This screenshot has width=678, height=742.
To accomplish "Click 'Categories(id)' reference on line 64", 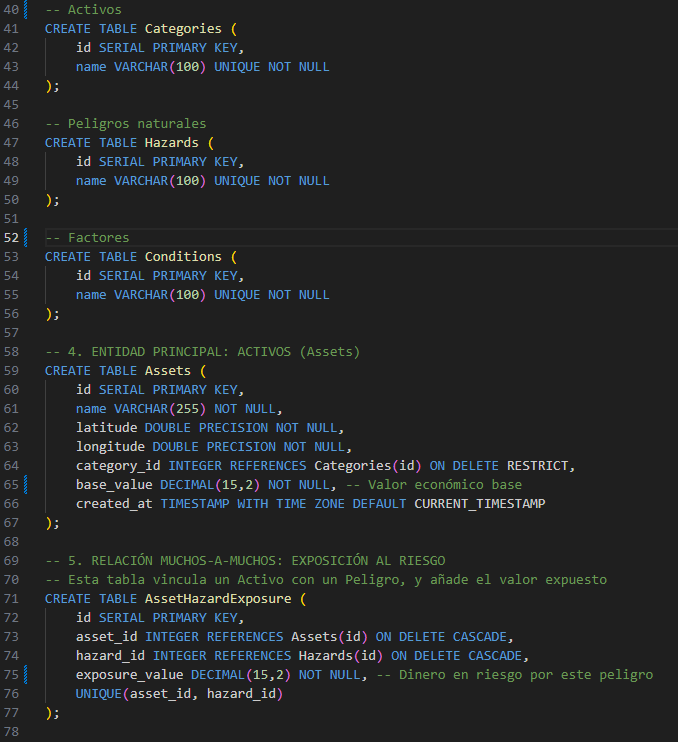I will pyautogui.click(x=368, y=466).
